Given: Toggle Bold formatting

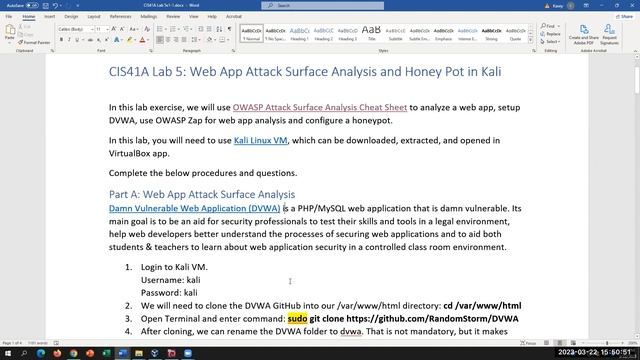Looking at the screenshot, I should 61,40.
